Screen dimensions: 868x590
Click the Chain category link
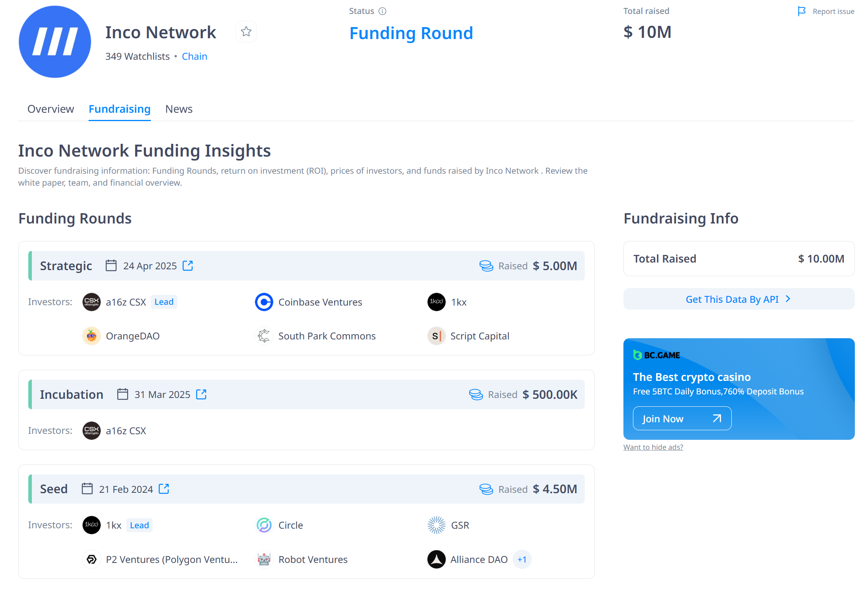(194, 56)
